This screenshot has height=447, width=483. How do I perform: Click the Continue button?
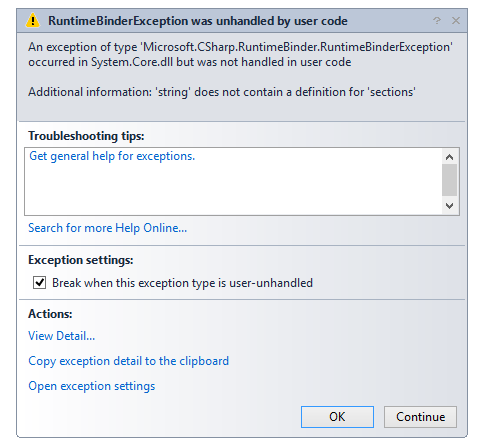tap(420, 417)
